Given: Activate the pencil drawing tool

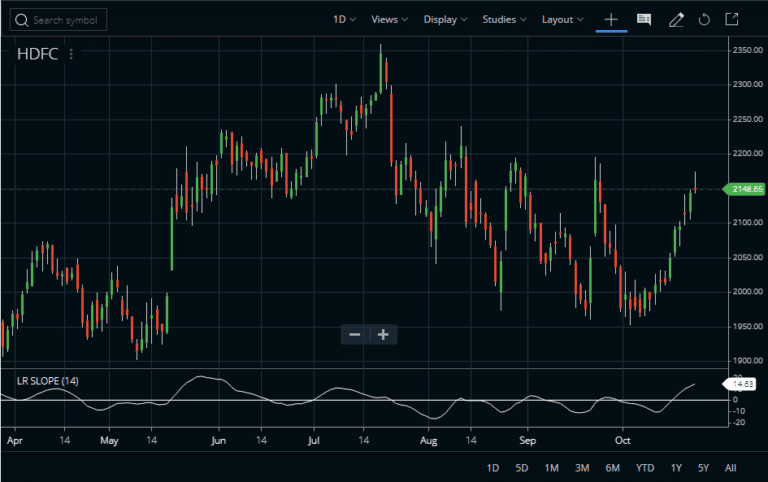Looking at the screenshot, I should (x=676, y=19).
